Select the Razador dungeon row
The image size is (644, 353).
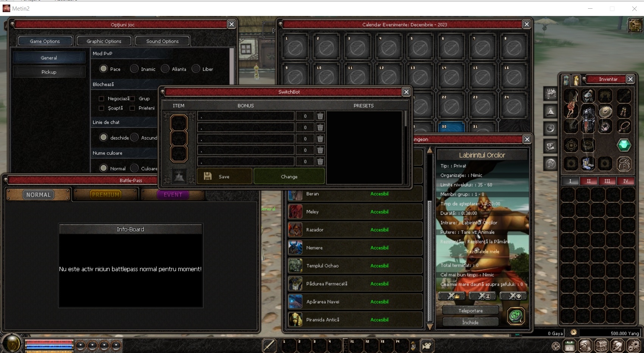pos(355,230)
